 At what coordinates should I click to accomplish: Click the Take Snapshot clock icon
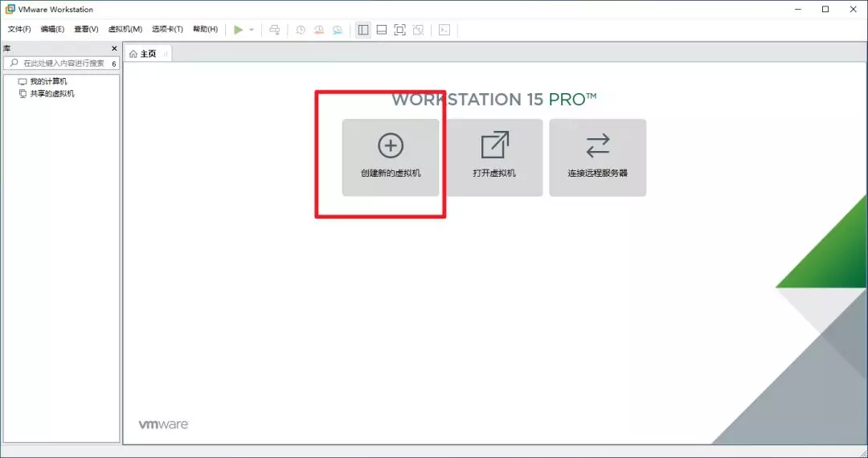click(301, 30)
